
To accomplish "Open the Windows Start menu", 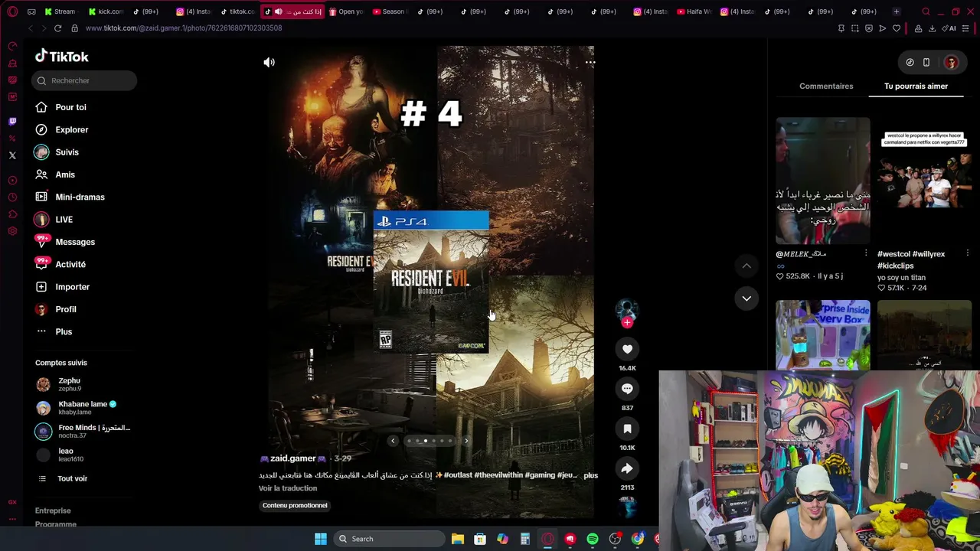I will click(321, 539).
